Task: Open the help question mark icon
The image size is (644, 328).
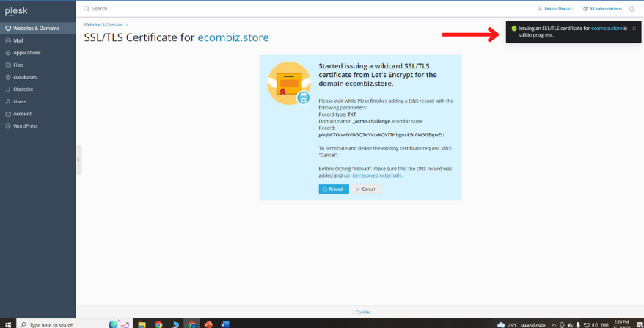Action: click(x=632, y=9)
